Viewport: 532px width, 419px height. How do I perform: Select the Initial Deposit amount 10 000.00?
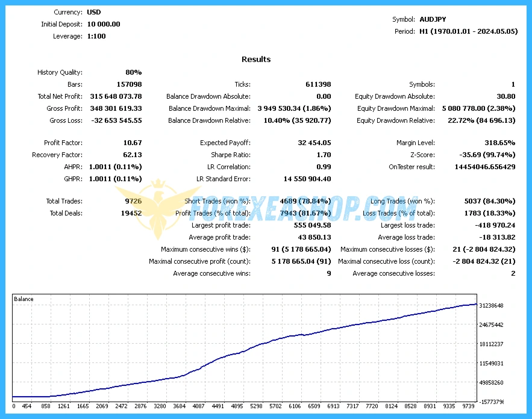[x=104, y=24]
